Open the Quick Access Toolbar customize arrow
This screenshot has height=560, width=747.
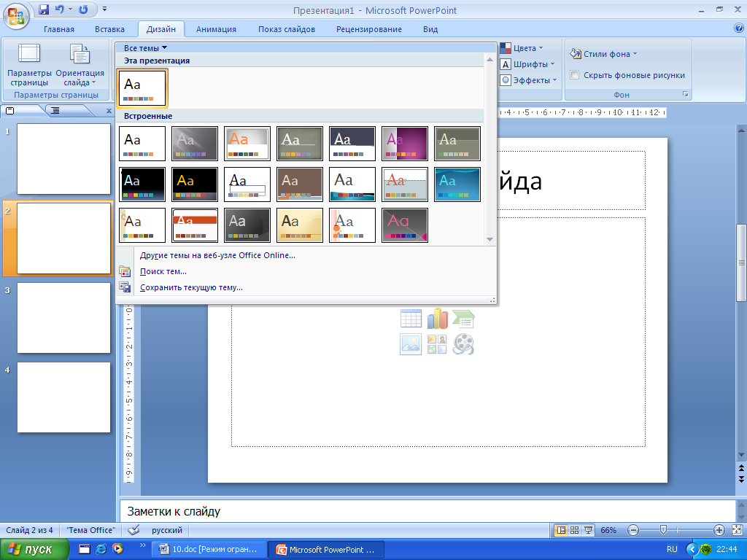click(x=105, y=9)
